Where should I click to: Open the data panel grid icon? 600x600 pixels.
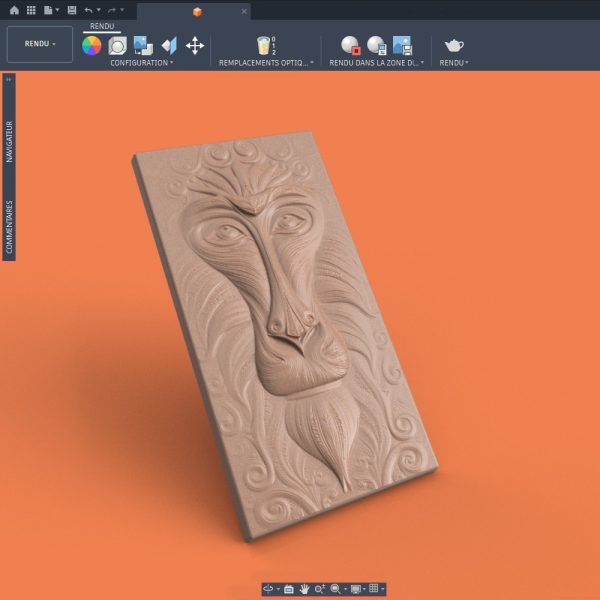(31, 10)
